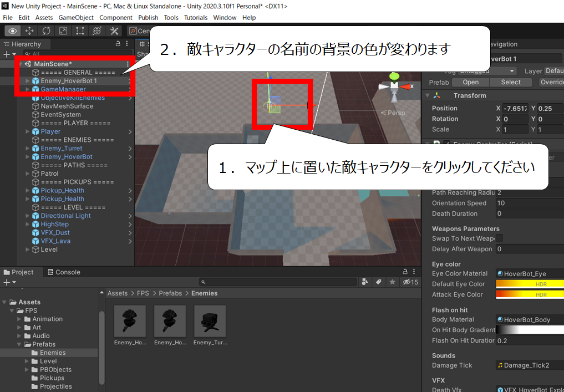This screenshot has height=392, width=564.
Task: Open Search by Type filter in Project
Action: coord(365,282)
